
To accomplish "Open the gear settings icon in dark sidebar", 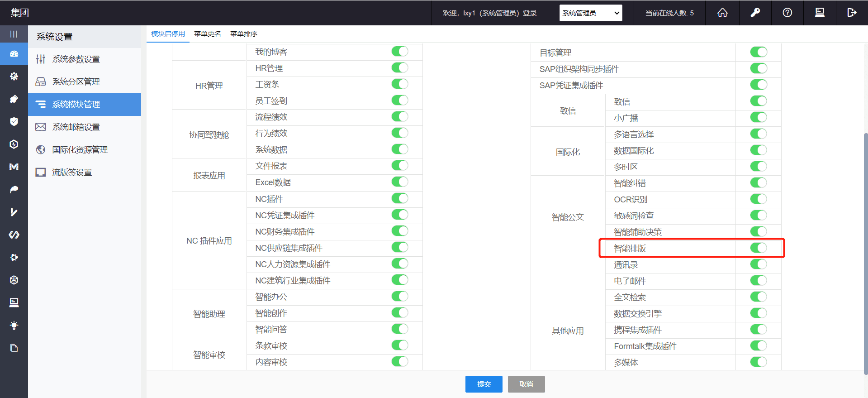I will (14, 76).
